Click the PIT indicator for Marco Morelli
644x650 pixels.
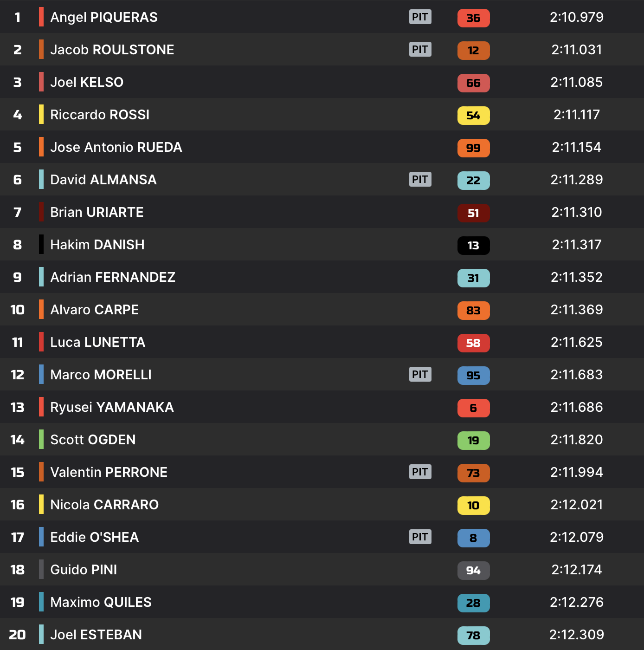tap(420, 374)
